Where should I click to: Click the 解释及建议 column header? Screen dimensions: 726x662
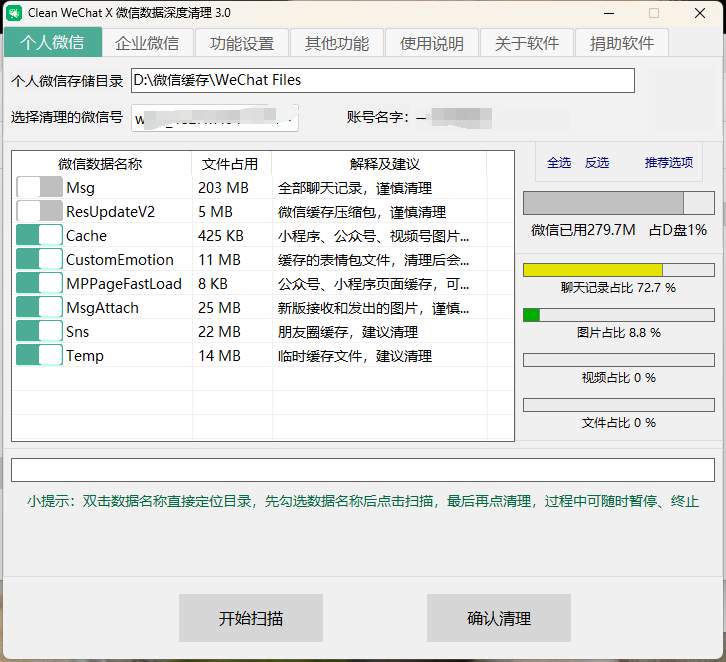point(385,164)
